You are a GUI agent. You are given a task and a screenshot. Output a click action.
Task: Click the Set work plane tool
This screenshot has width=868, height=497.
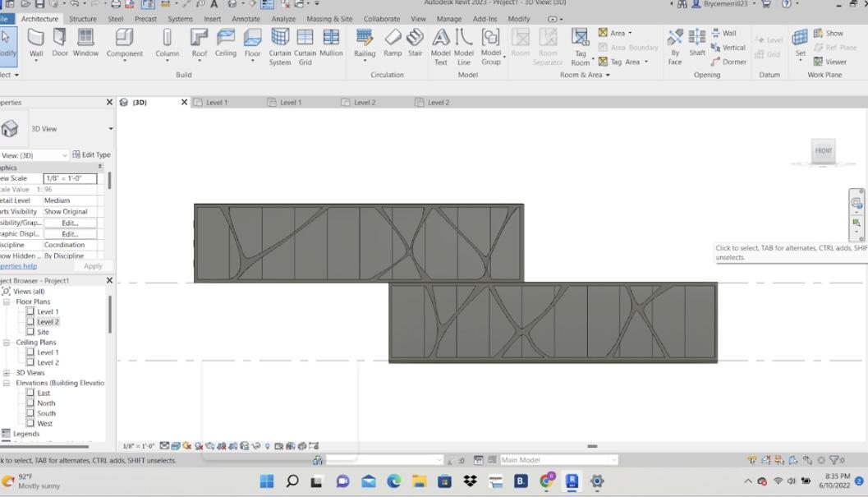pos(801,44)
